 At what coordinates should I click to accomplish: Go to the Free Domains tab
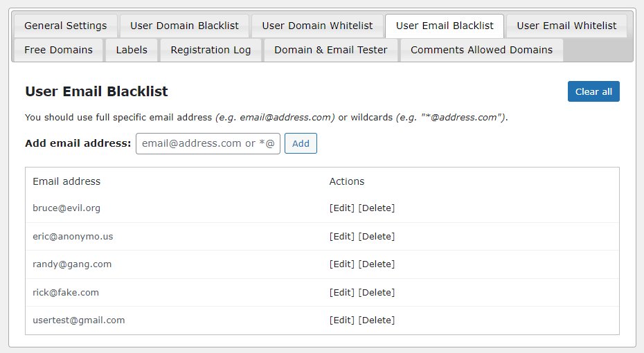point(58,50)
